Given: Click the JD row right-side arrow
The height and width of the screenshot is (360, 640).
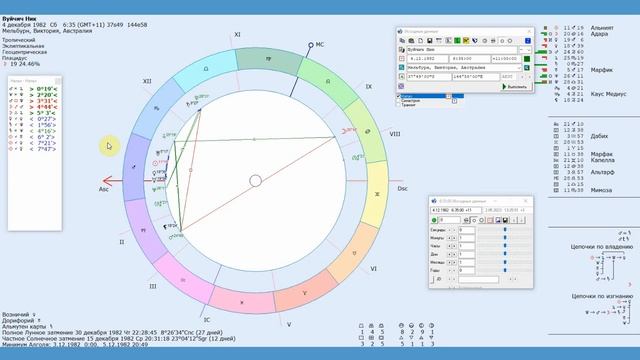Looking at the screenshot, I should [515, 279].
